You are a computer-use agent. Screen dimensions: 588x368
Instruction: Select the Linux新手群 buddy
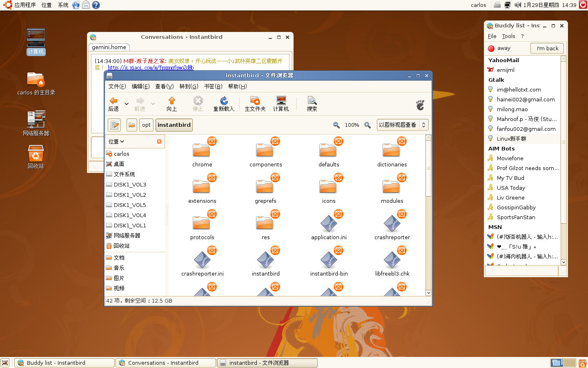coord(523,139)
